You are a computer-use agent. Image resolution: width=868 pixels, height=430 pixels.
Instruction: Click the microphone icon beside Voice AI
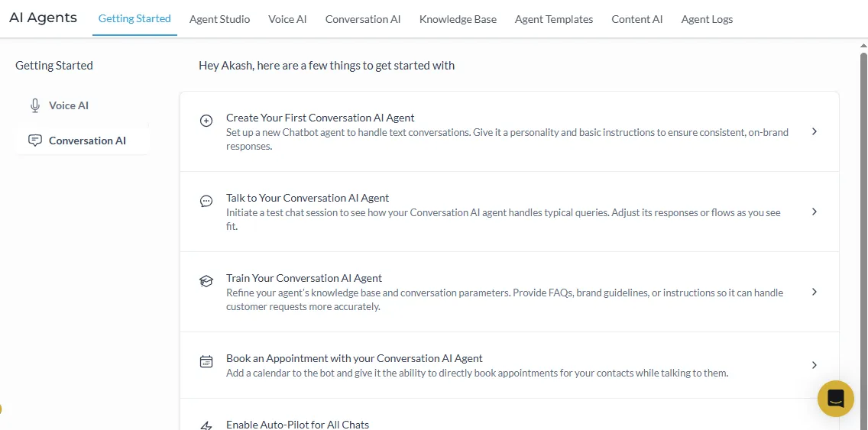click(x=35, y=105)
